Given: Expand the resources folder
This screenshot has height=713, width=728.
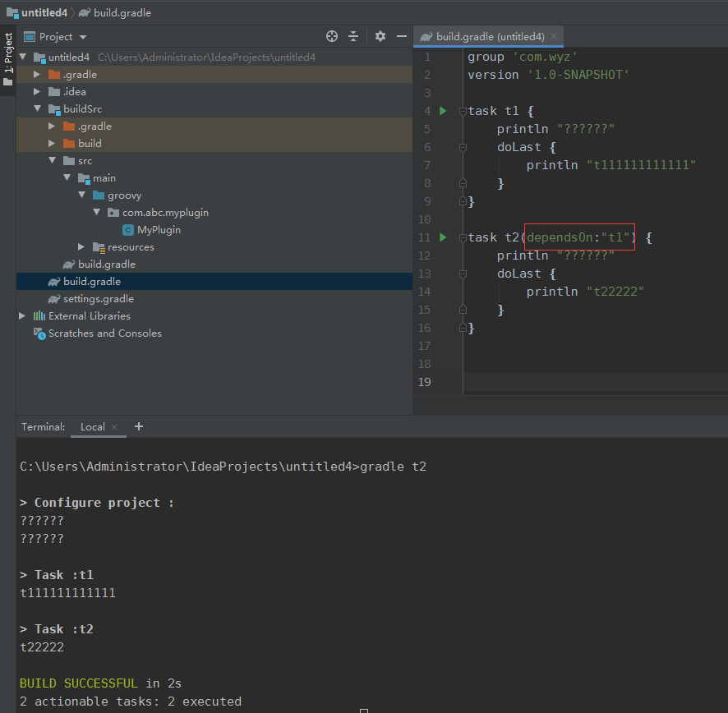Looking at the screenshot, I should 81,247.
